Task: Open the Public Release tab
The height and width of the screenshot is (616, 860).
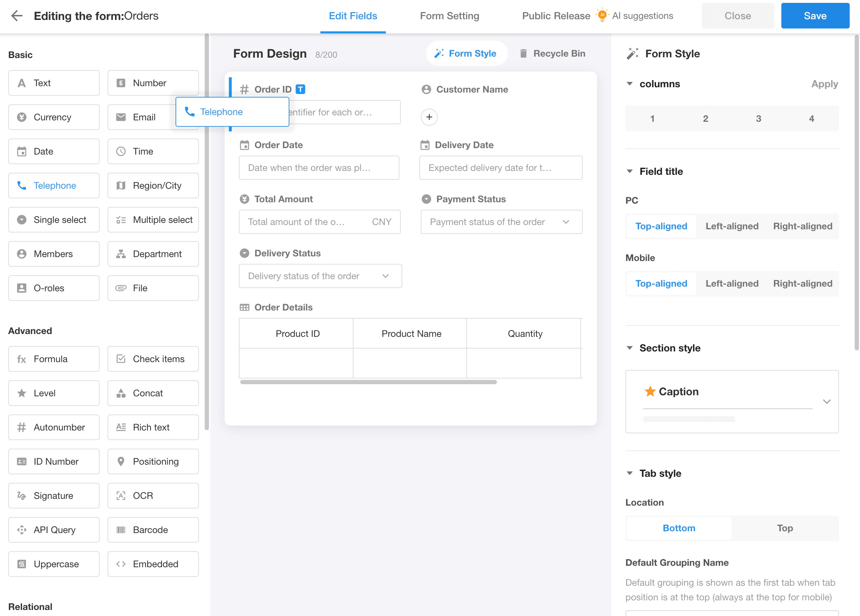Action: [x=556, y=16]
